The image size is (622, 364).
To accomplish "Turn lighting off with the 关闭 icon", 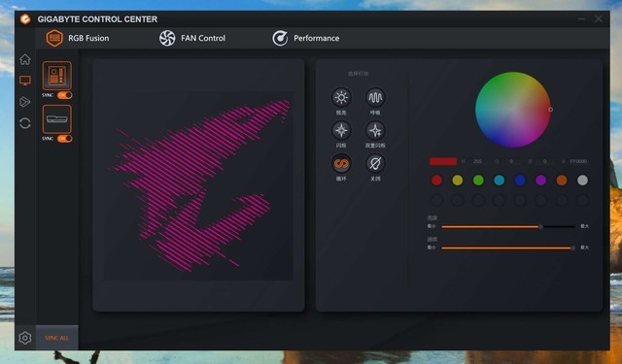I will pyautogui.click(x=375, y=163).
